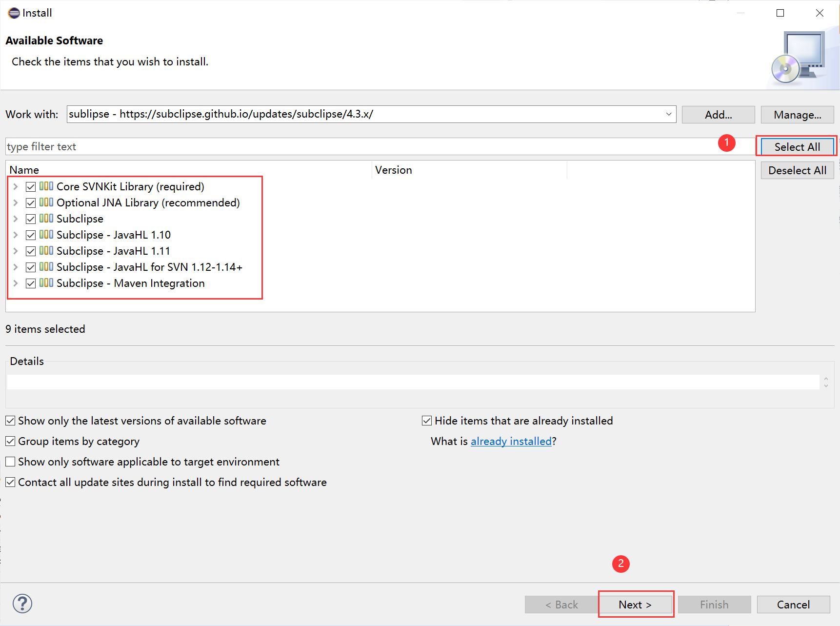The height and width of the screenshot is (626, 840).
Task: Enable Show only software applicable to target environment
Action: pos(10,462)
